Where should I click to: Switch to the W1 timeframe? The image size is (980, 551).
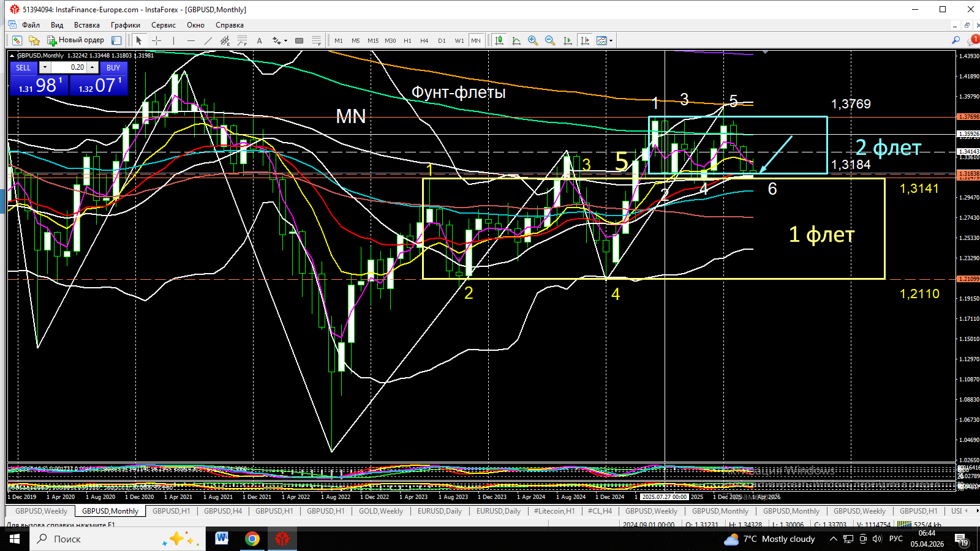click(x=459, y=40)
